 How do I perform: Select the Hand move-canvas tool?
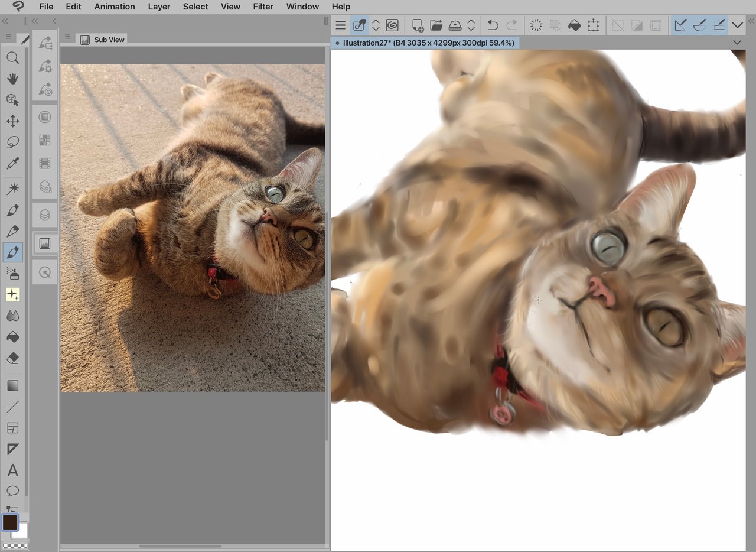[x=12, y=79]
